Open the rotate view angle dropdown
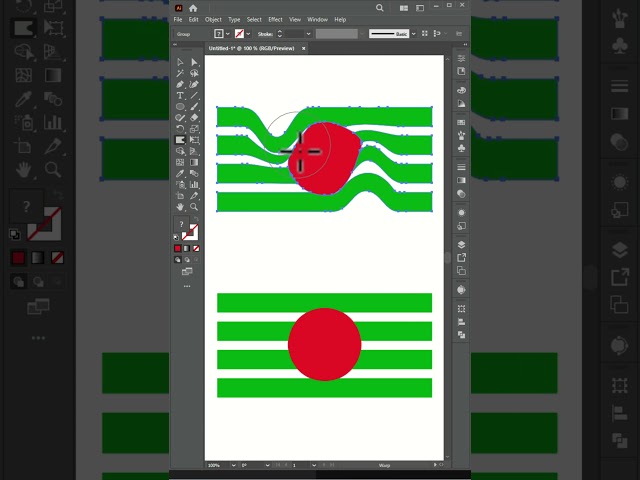The width and height of the screenshot is (640, 480). click(x=267, y=465)
